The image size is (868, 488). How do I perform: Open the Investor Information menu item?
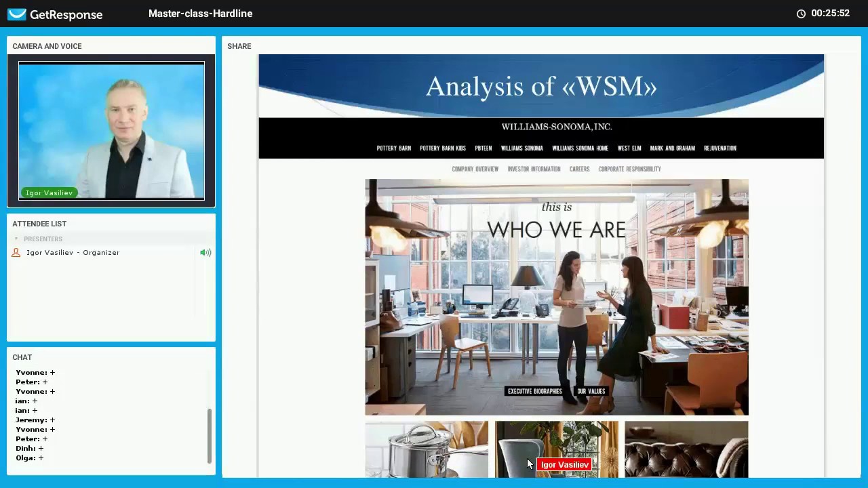pyautogui.click(x=534, y=169)
